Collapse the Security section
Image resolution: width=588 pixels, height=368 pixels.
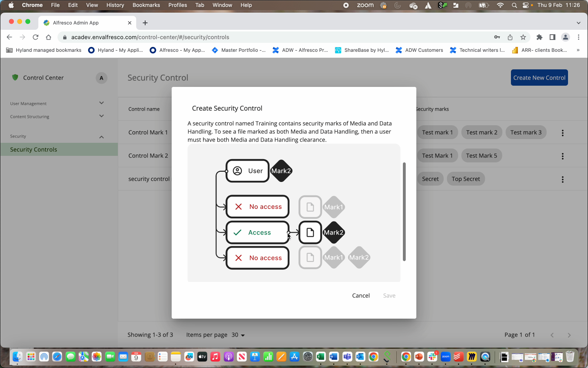[x=101, y=136]
